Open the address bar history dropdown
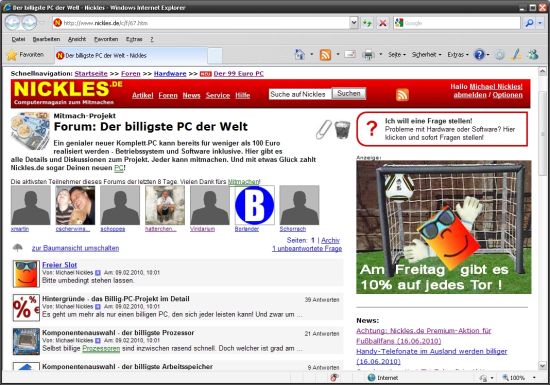Image resolution: width=550 pixels, height=385 pixels. pos(354,23)
